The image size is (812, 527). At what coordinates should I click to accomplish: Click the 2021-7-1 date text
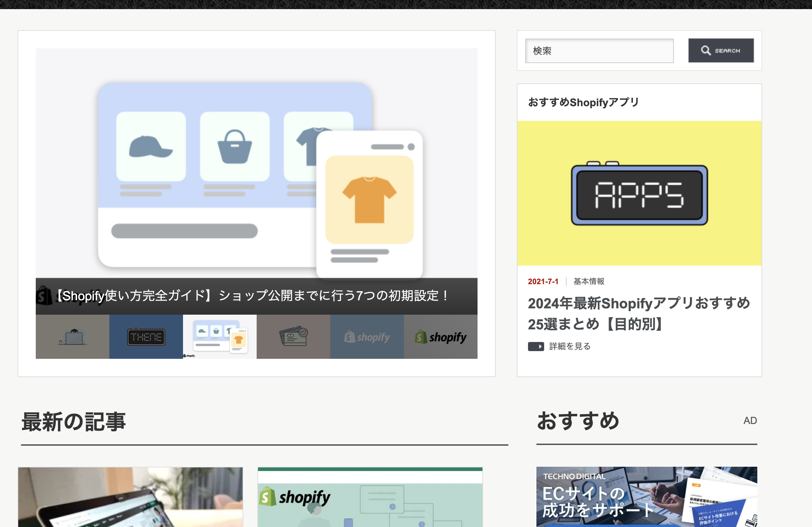(x=543, y=281)
